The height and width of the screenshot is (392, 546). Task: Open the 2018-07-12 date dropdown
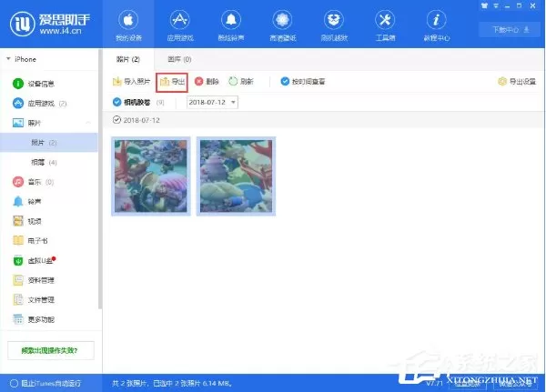pyautogui.click(x=212, y=103)
